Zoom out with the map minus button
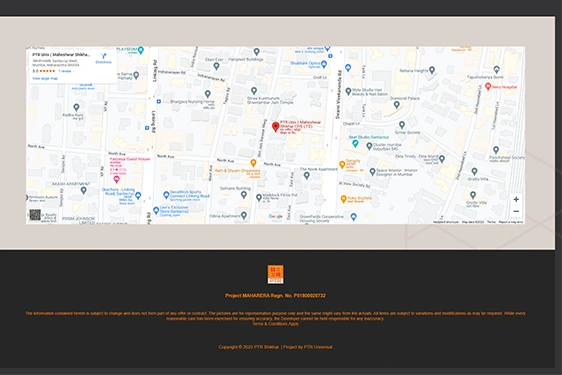Viewport: 562px width, 375px height. click(516, 212)
